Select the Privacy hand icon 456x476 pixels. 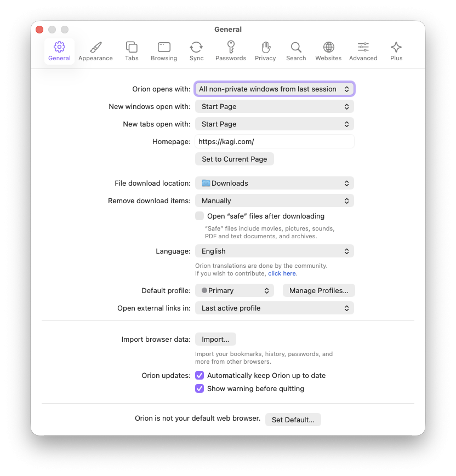pos(265,51)
